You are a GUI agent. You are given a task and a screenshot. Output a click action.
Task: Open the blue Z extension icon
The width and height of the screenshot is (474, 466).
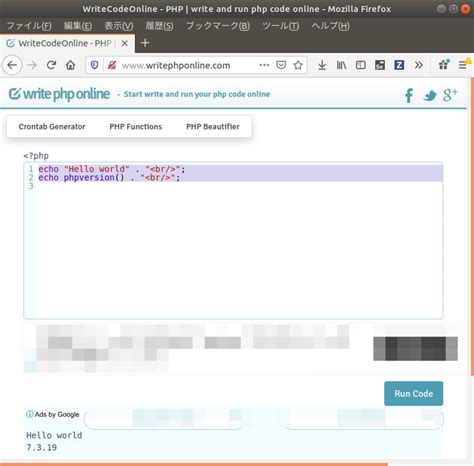(399, 65)
